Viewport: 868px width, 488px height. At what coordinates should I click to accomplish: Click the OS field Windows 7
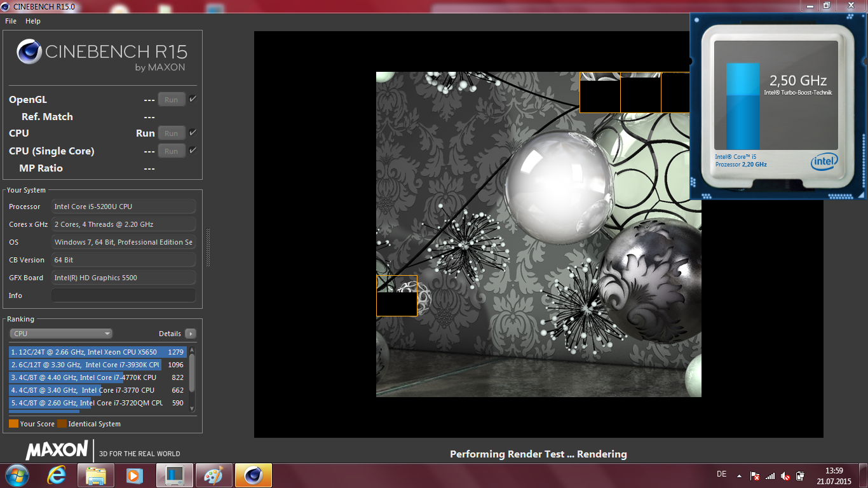[x=124, y=242]
